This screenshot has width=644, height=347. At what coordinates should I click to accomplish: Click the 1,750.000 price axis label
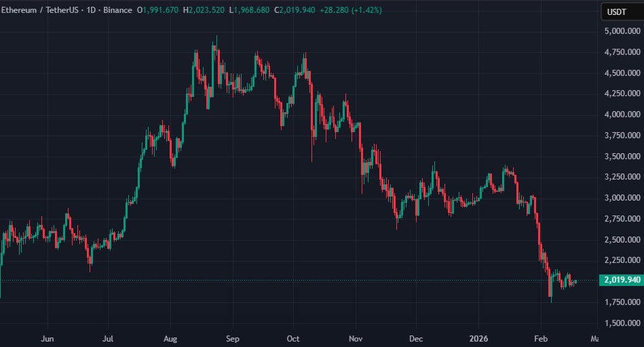[x=622, y=302]
